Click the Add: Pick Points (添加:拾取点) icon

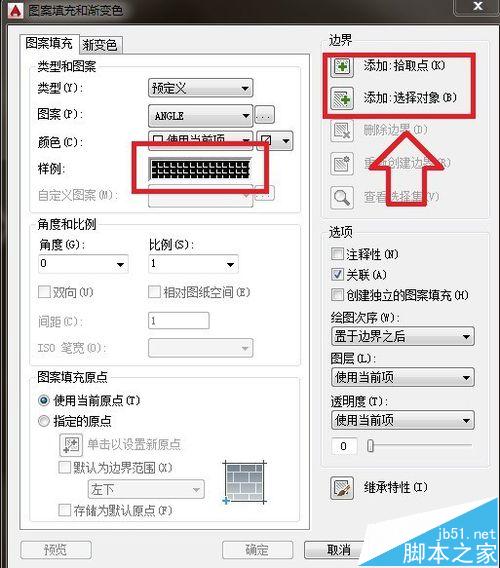click(342, 66)
